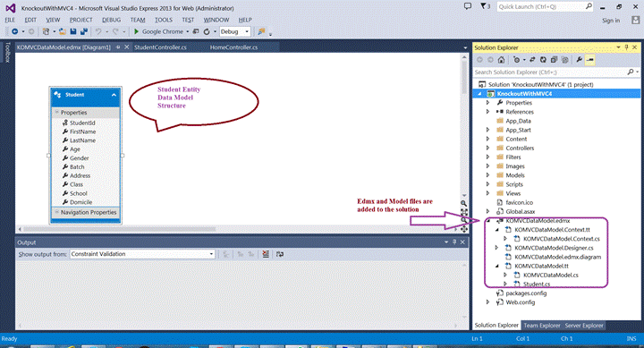
Task: Click Refresh icon in Solution Explorer toolbar
Action: [543, 60]
